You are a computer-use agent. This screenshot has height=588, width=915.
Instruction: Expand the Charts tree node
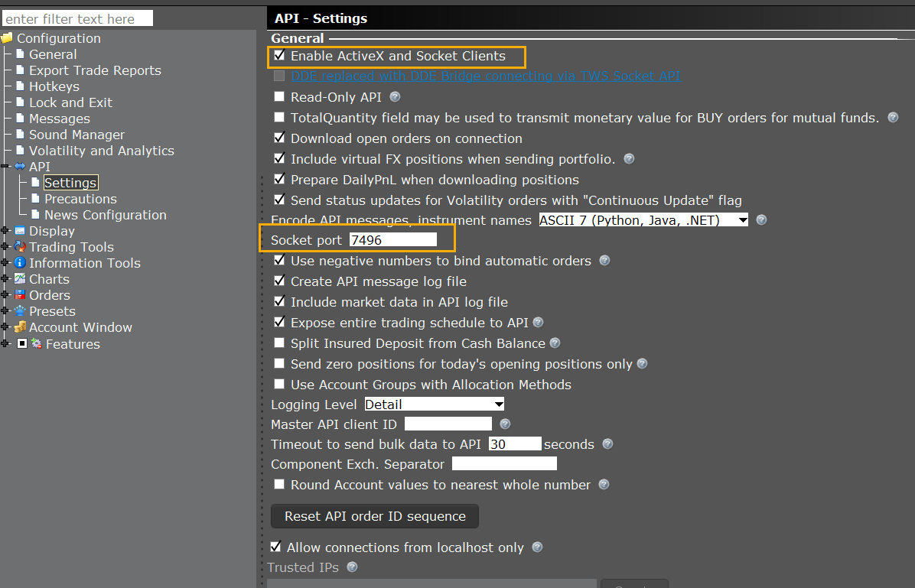(x=6, y=279)
